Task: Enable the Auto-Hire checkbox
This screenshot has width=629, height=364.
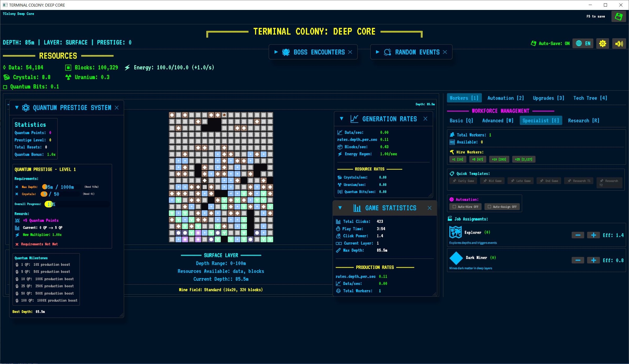Action: 454,207
